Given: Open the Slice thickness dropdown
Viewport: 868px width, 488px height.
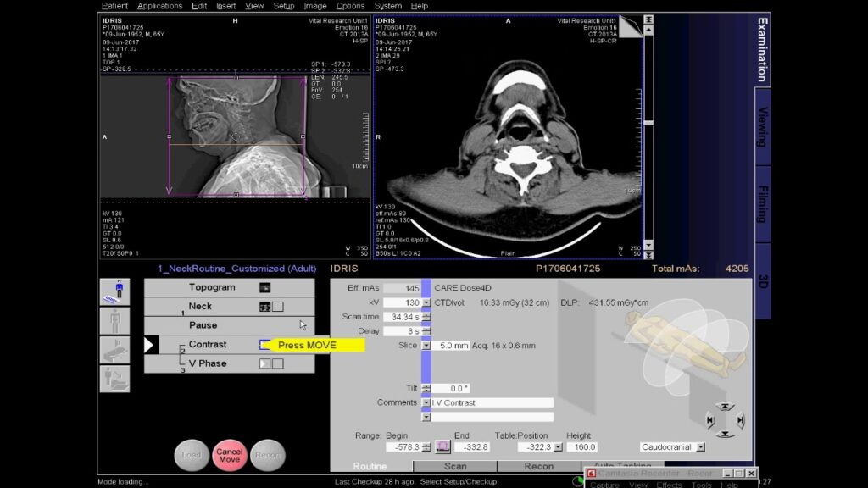Looking at the screenshot, I should click(x=426, y=346).
